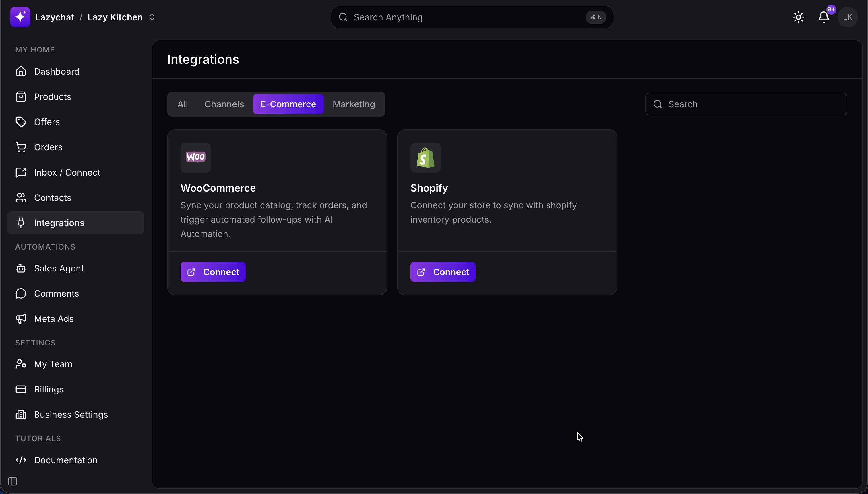Open the Documentation link
868x494 pixels.
pyautogui.click(x=65, y=460)
